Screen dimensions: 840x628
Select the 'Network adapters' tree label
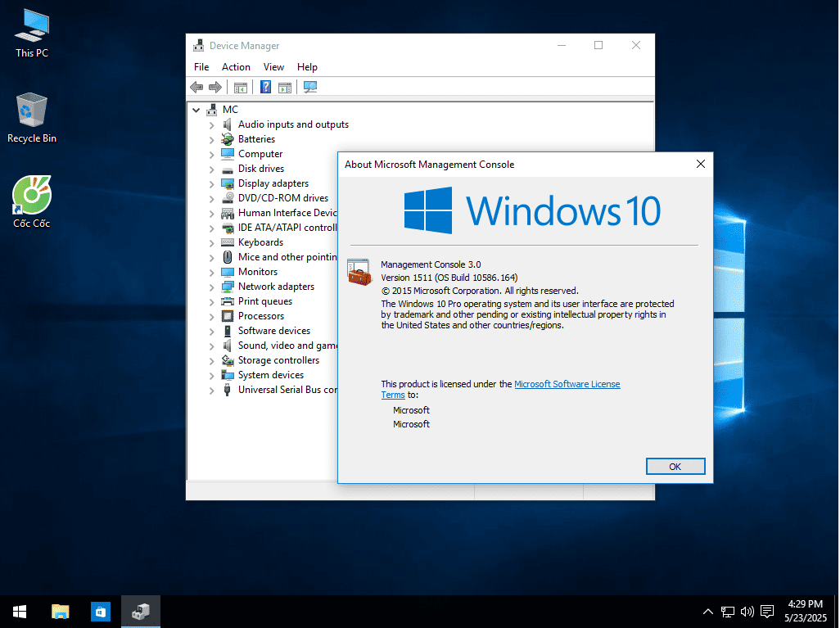click(x=276, y=287)
